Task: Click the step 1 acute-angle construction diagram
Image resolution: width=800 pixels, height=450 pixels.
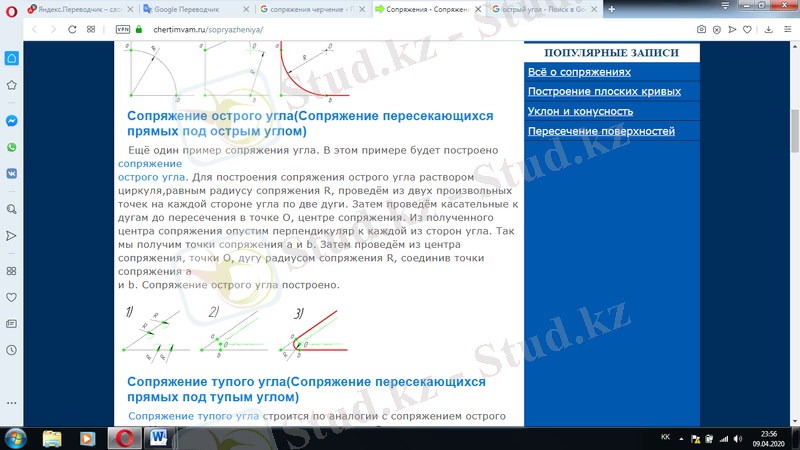Action: [156, 334]
